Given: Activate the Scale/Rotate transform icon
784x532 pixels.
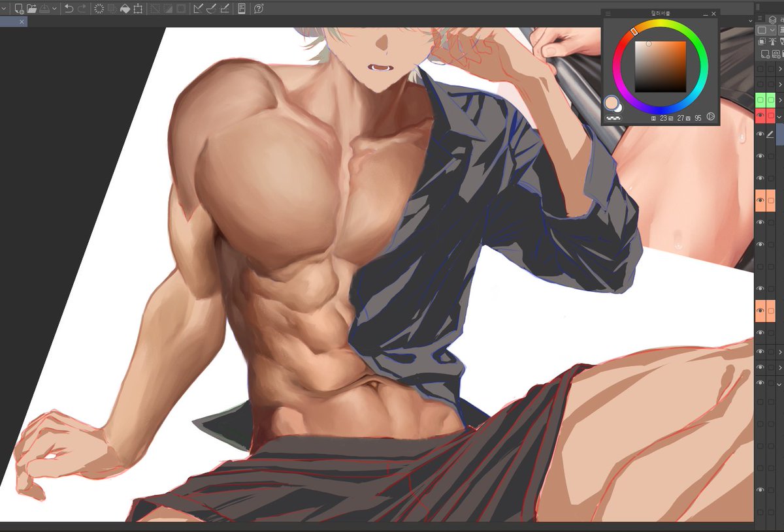Looking at the screenshot, I should click(137, 8).
